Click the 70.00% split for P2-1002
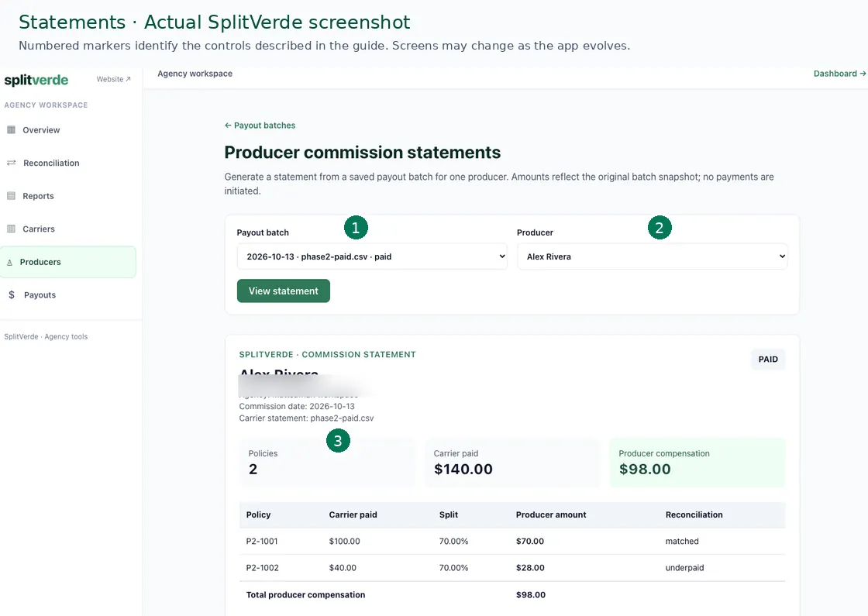This screenshot has width=868, height=616. pyautogui.click(x=454, y=568)
